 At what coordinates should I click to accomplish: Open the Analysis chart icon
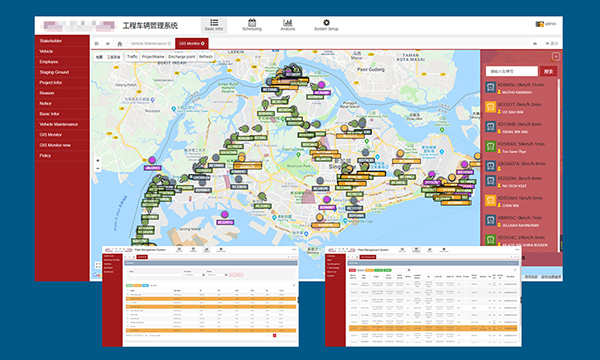tap(287, 25)
